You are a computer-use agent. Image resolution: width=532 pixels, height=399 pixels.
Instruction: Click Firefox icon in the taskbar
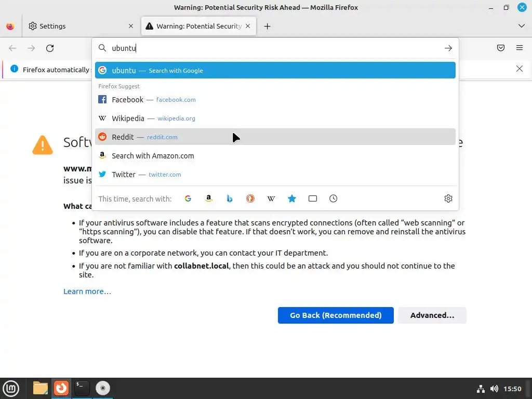pos(61,388)
